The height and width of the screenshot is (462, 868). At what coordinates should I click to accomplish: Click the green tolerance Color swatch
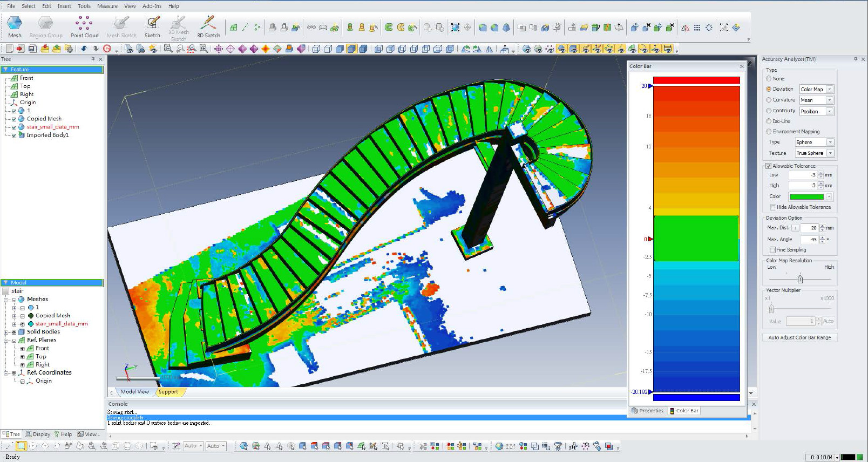pos(806,196)
